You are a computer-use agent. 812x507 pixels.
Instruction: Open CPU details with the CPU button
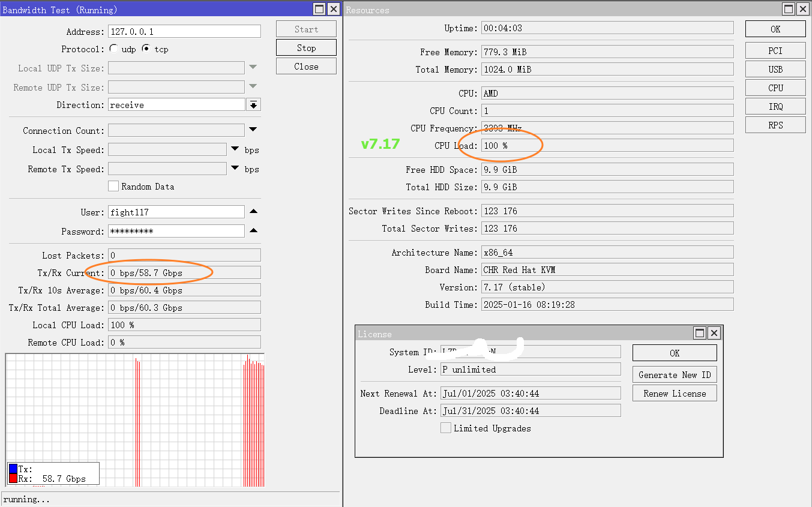tap(775, 88)
